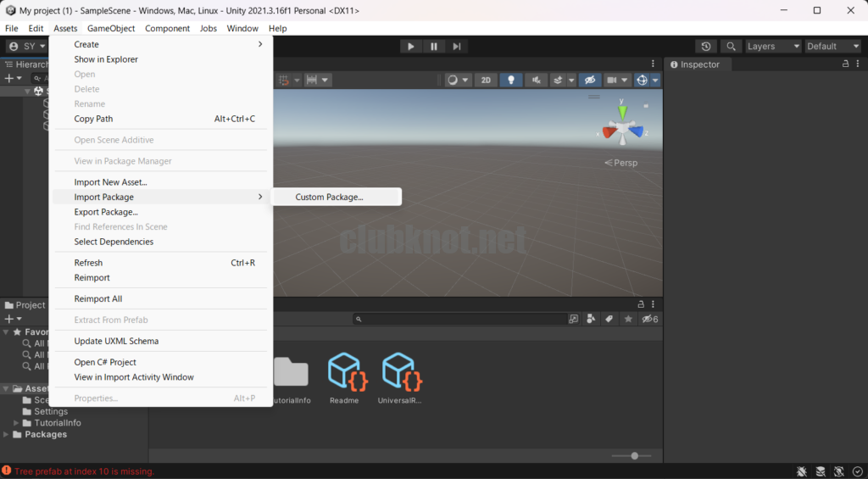Open the Default layout dropdown

pyautogui.click(x=832, y=47)
